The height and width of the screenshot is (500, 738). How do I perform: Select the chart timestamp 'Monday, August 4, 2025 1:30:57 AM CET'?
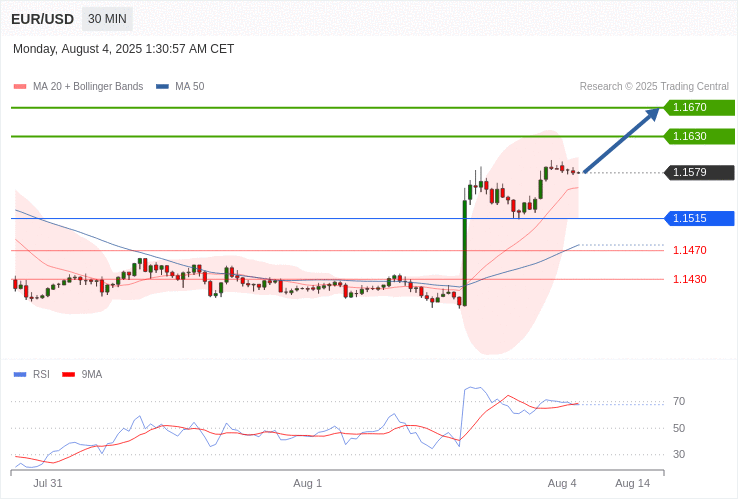123,49
